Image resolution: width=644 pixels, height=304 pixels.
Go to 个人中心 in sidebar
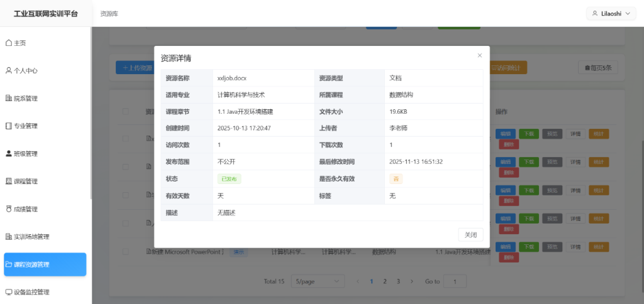click(x=25, y=70)
